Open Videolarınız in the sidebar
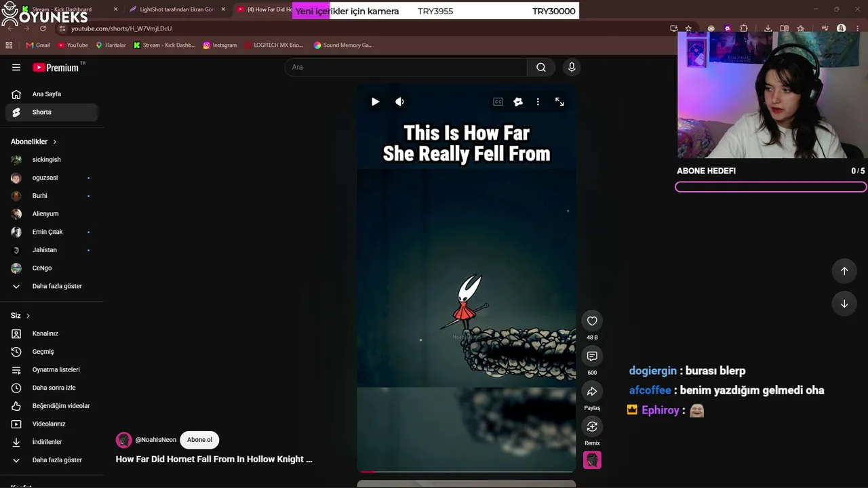The height and width of the screenshot is (488, 868). coord(52,424)
